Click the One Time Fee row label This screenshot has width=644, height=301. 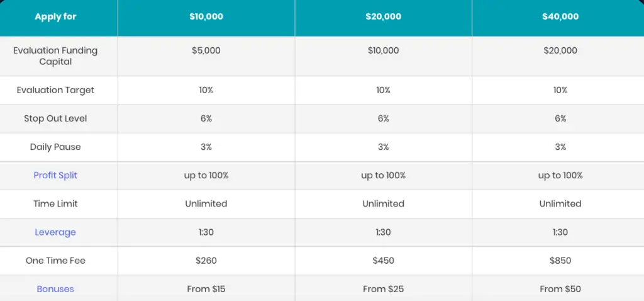pos(55,261)
